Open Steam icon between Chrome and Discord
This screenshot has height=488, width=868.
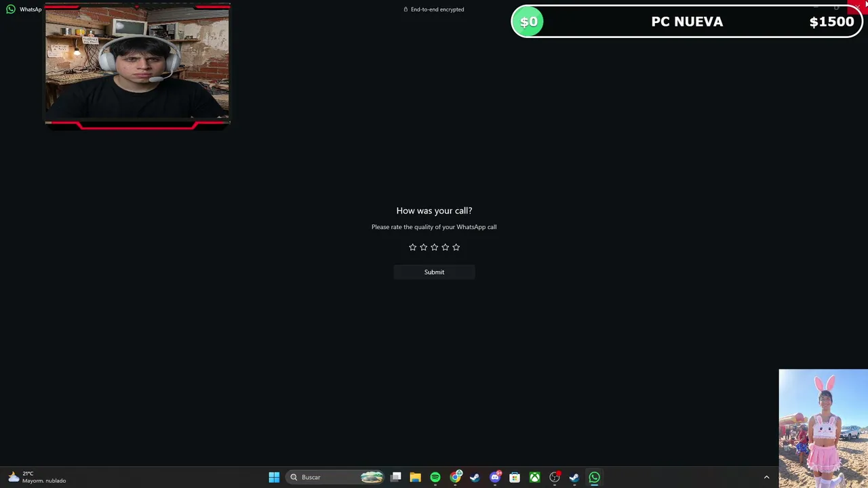pos(475,477)
